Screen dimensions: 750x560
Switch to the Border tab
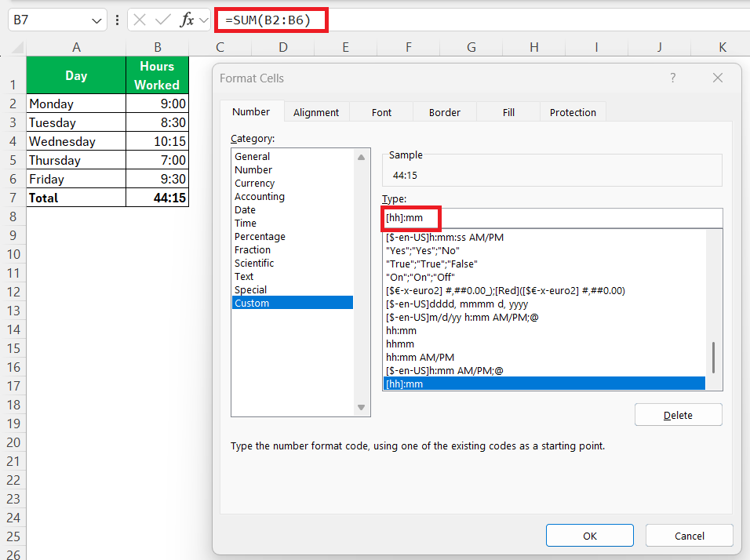tap(444, 112)
